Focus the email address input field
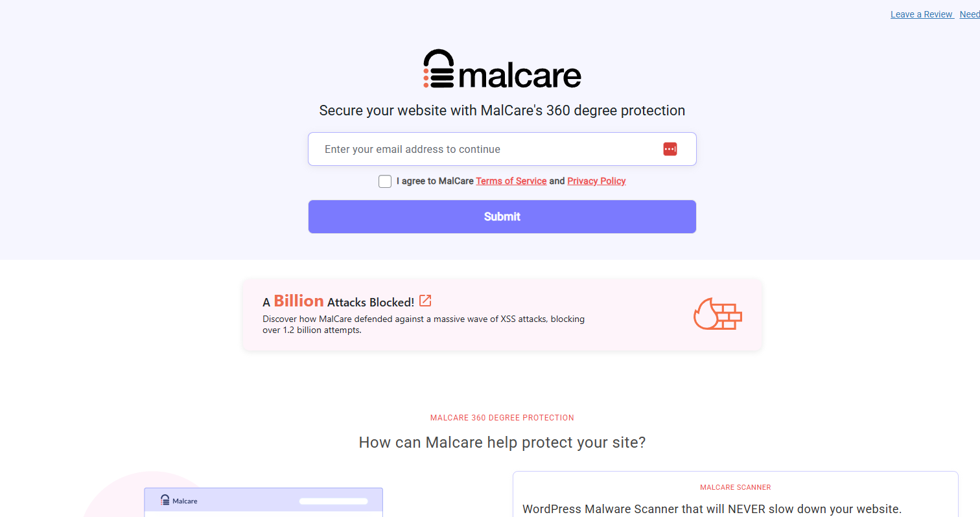 [502, 149]
